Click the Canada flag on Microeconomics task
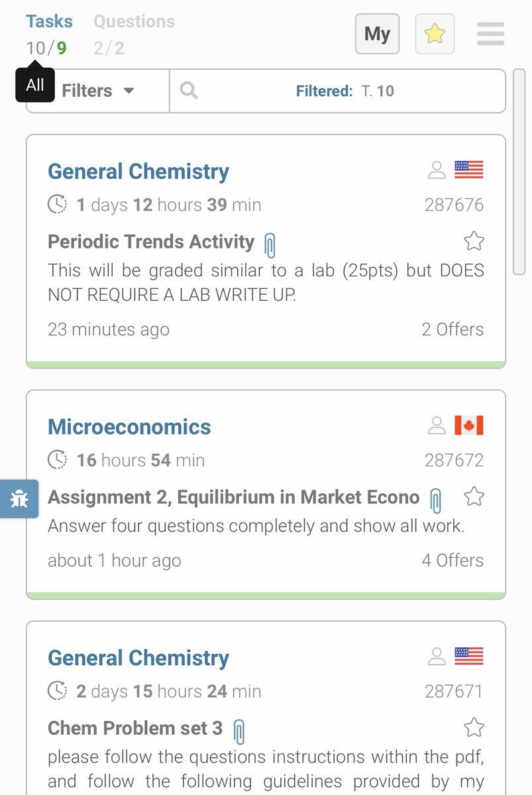 [x=469, y=425]
